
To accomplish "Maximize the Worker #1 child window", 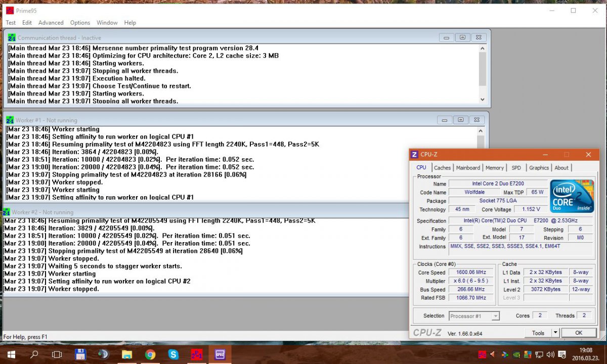I will pyautogui.click(x=460, y=120).
